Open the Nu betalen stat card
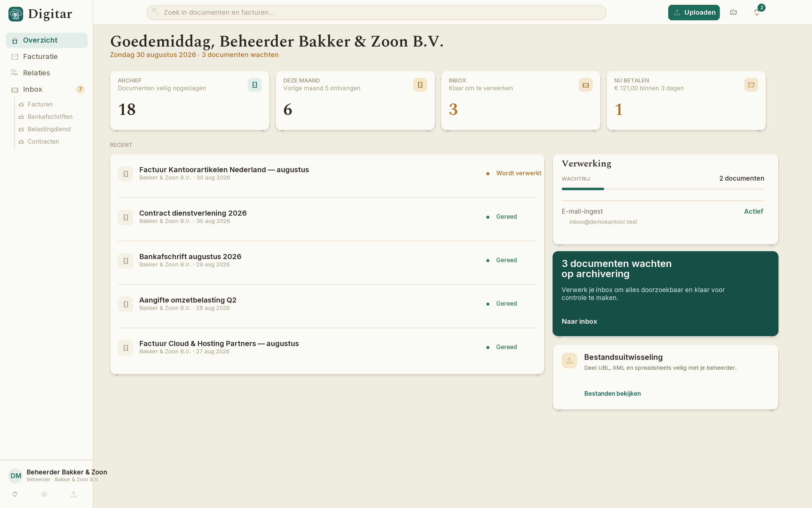This screenshot has width=812, height=508. [x=686, y=100]
